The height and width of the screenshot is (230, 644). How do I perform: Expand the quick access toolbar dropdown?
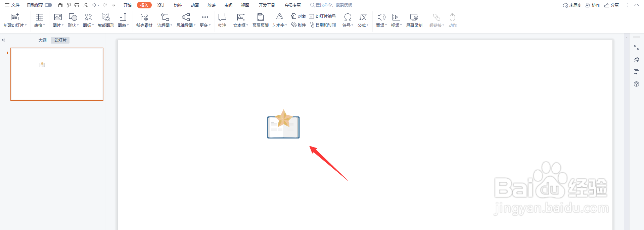click(113, 5)
